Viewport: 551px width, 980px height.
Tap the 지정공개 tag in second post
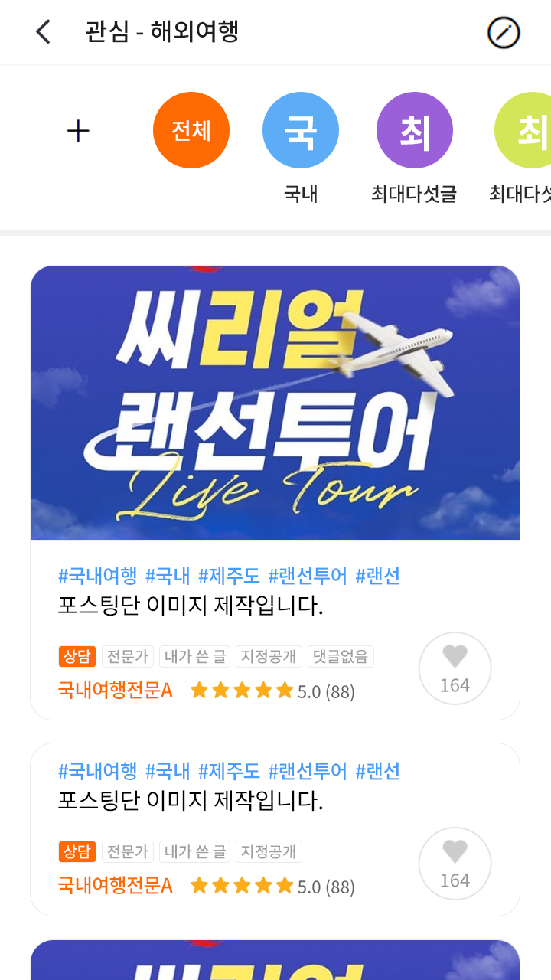click(x=269, y=851)
